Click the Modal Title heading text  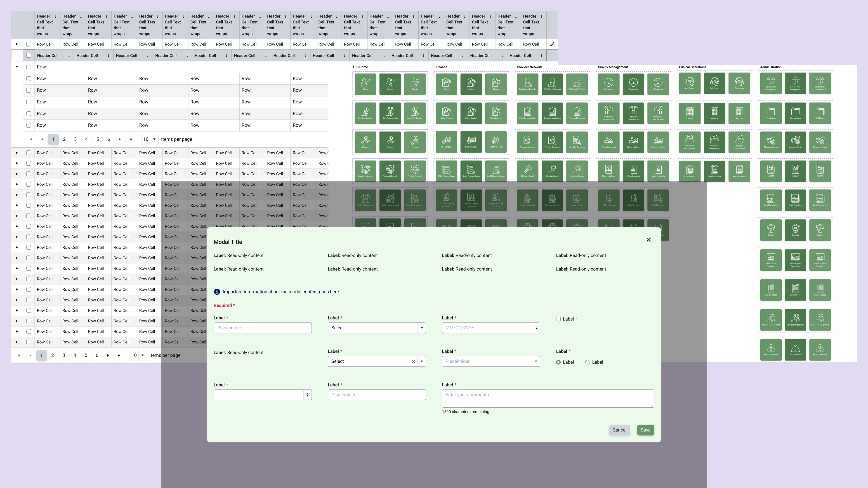(x=228, y=242)
